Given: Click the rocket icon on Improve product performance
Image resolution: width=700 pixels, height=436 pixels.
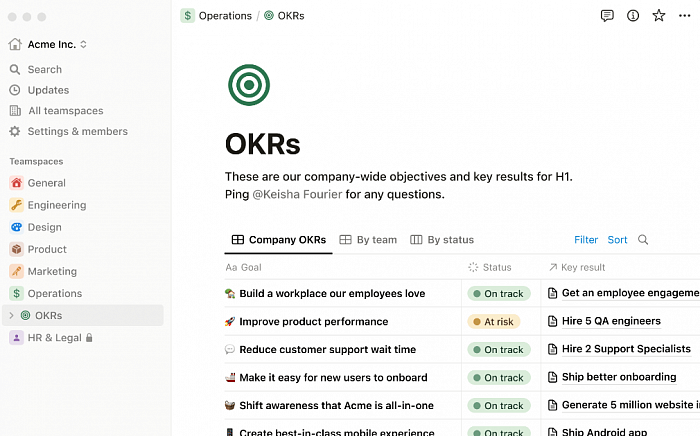Looking at the screenshot, I should pyautogui.click(x=230, y=321).
